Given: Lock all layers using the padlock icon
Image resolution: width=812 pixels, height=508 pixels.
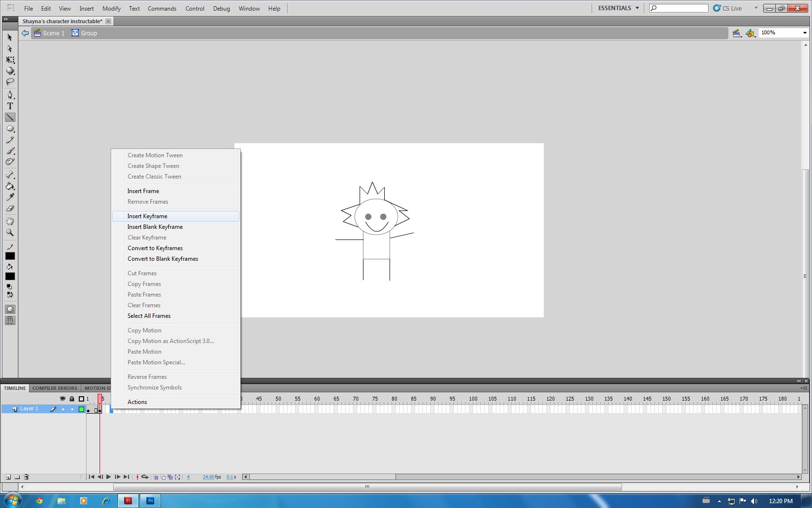Looking at the screenshot, I should coord(72,398).
